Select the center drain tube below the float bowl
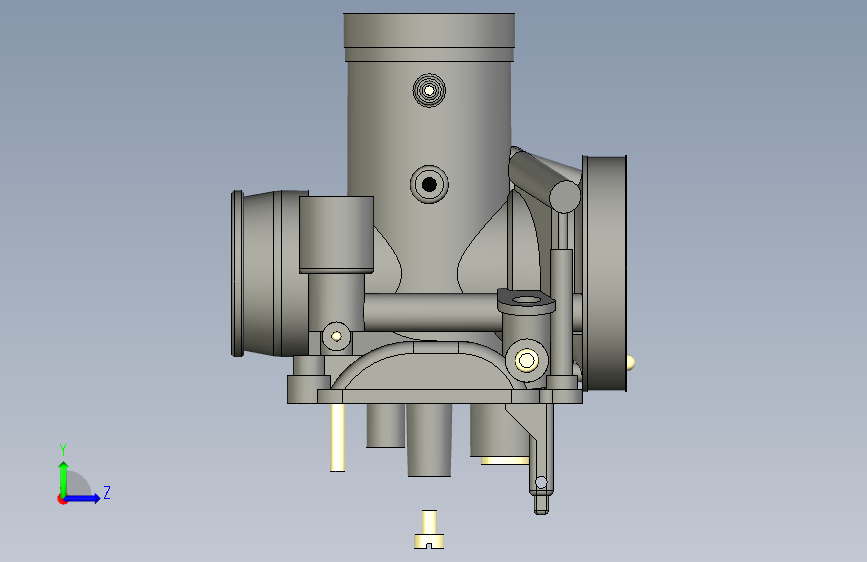The height and width of the screenshot is (562, 867). pyautogui.click(x=429, y=440)
